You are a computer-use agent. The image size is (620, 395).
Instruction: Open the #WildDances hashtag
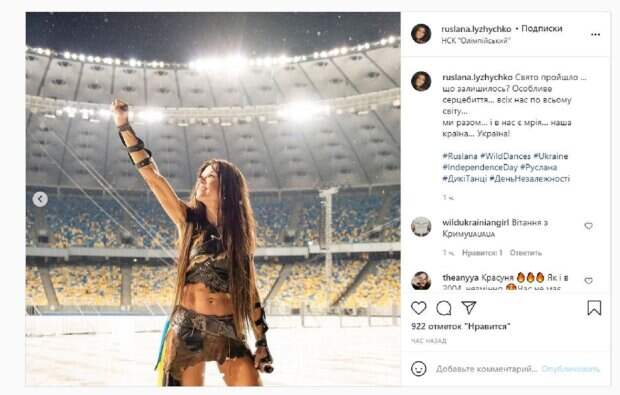tap(505, 156)
